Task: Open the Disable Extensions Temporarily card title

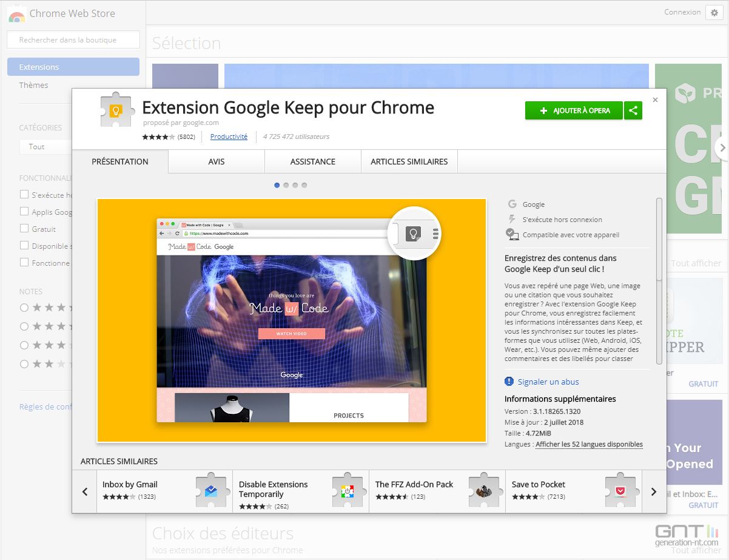Action: point(273,489)
